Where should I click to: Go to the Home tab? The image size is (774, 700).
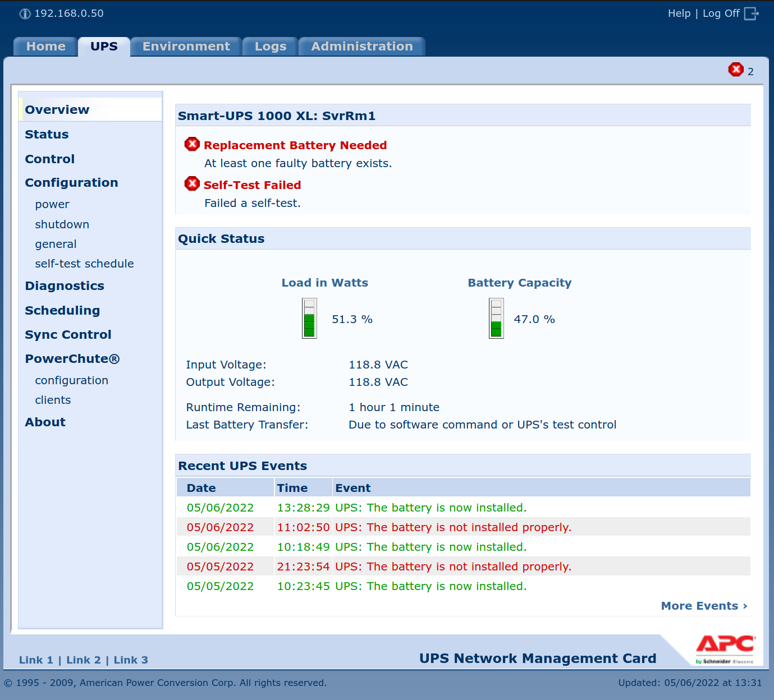[45, 47]
